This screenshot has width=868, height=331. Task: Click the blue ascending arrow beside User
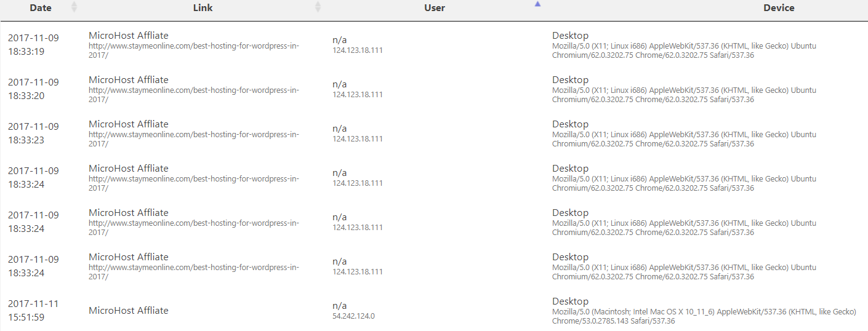(x=537, y=4)
